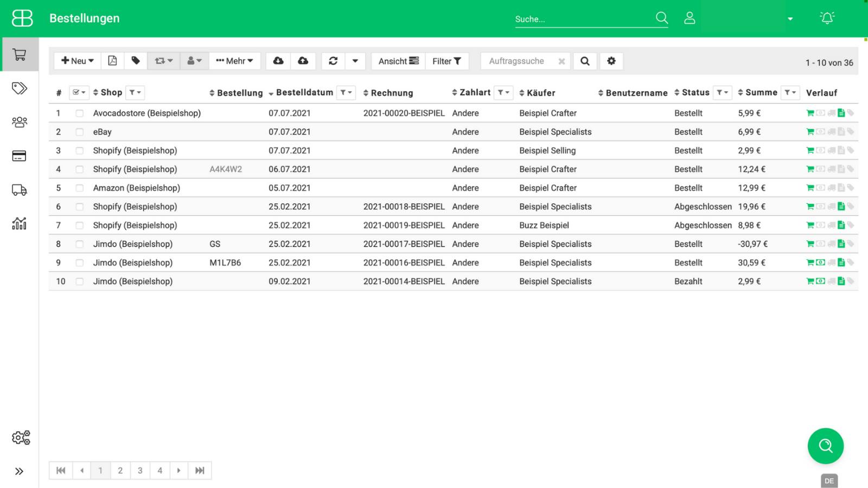Open the settings gears sidebar icon
The width and height of the screenshot is (868, 488).
(x=21, y=438)
